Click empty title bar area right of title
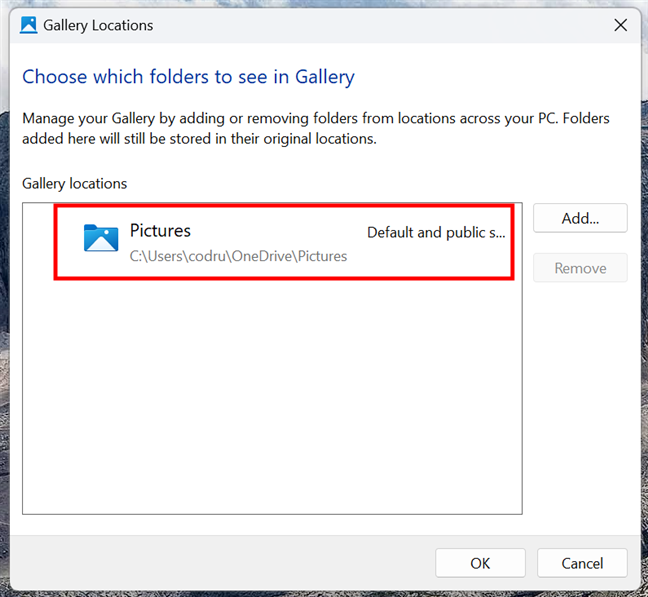Screen dimensions: 648x597 coord(380,24)
